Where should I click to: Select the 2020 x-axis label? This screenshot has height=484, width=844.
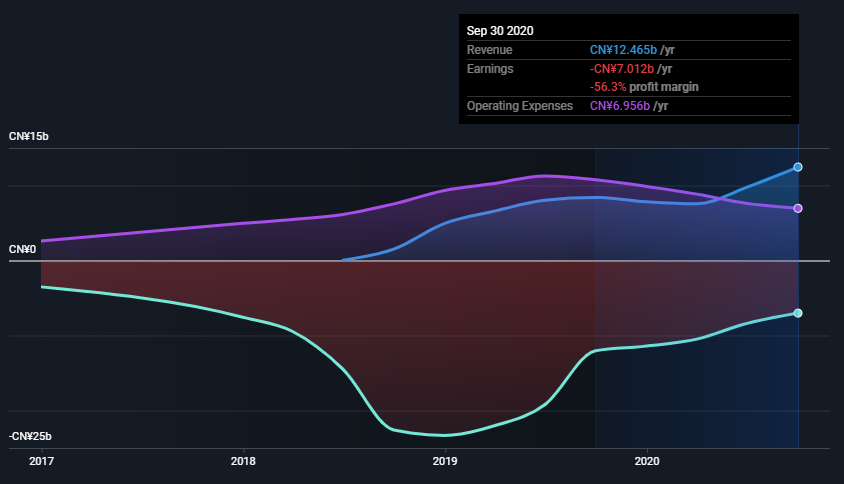click(647, 462)
